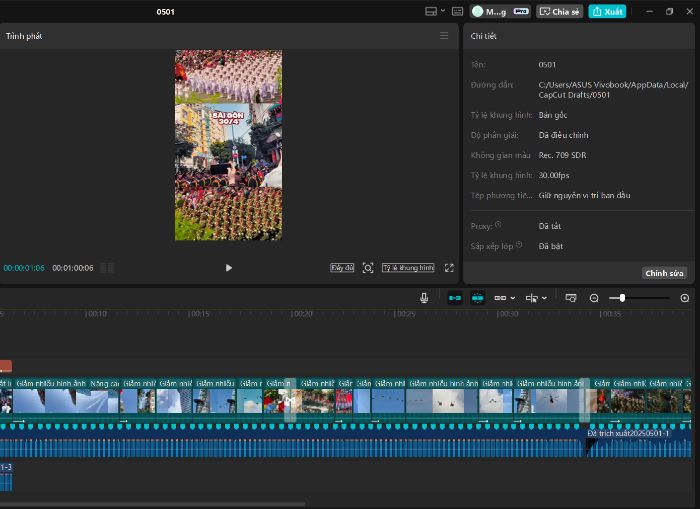Screen dimensions: 700x509
Task: Click the Chỉnh sửa button in details panel
Action: click(664, 273)
